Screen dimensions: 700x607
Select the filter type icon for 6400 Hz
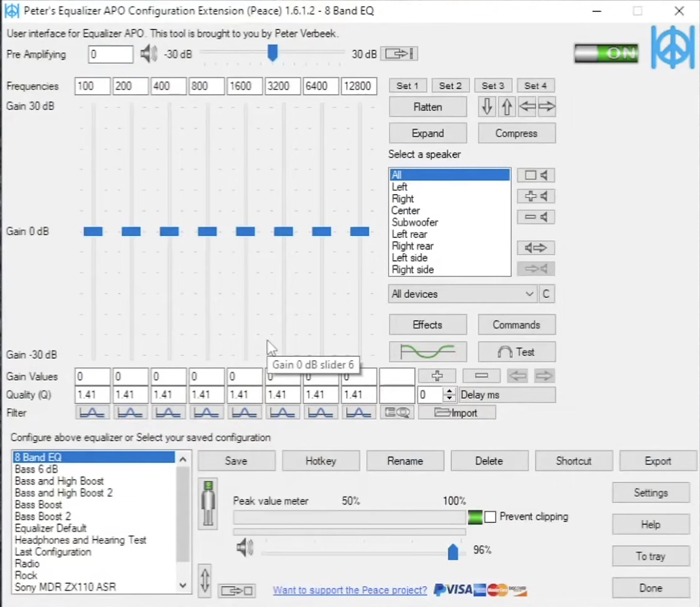tap(321, 413)
